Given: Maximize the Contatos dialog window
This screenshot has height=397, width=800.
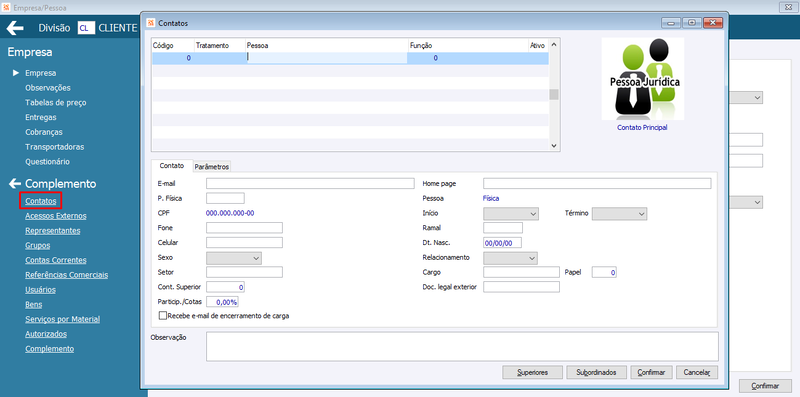Looking at the screenshot, I should click(692, 23).
